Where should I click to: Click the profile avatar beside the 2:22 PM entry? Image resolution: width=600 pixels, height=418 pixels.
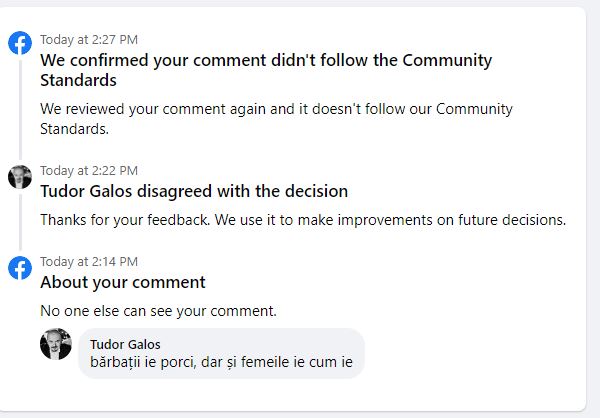(20, 177)
